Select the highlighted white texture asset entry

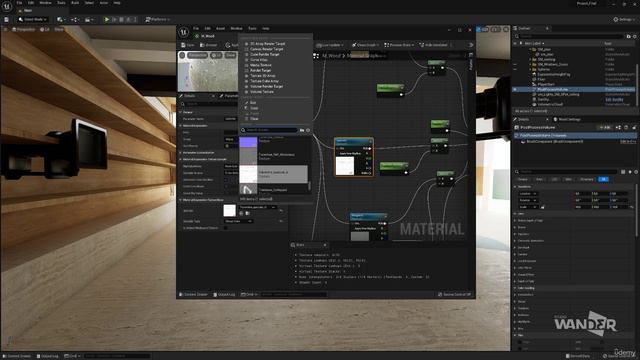point(273,174)
